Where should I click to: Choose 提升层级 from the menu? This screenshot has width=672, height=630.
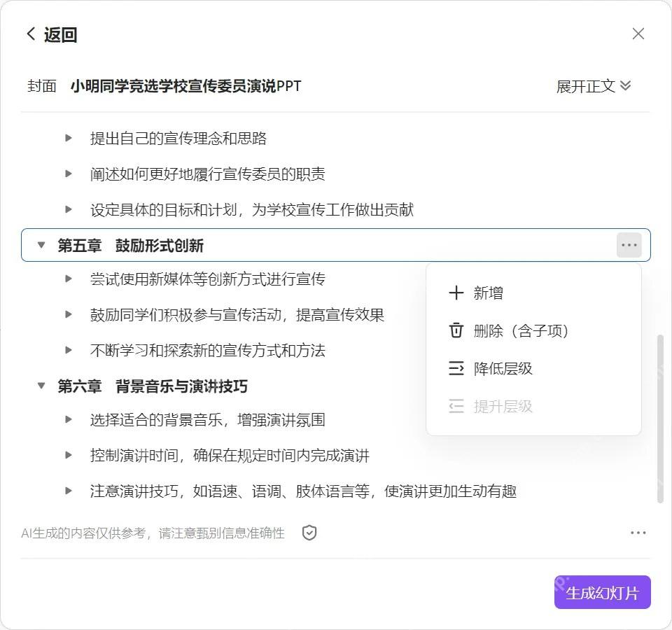coord(533,406)
